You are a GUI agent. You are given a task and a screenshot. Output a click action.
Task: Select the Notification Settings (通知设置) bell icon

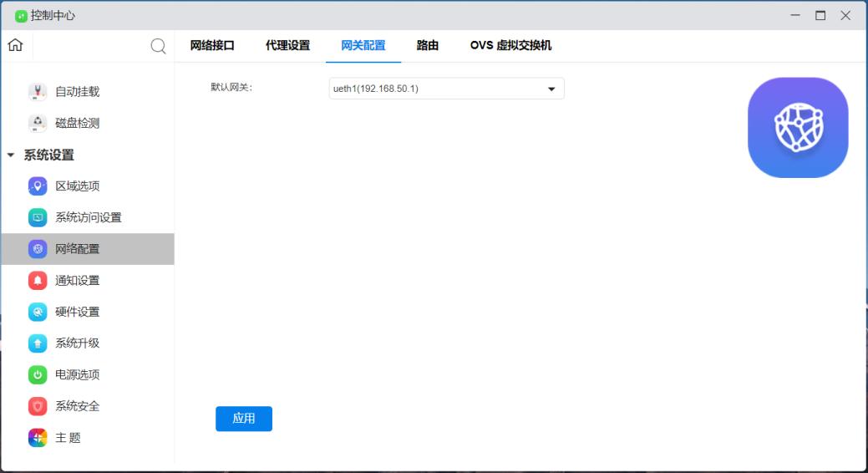pyautogui.click(x=38, y=280)
